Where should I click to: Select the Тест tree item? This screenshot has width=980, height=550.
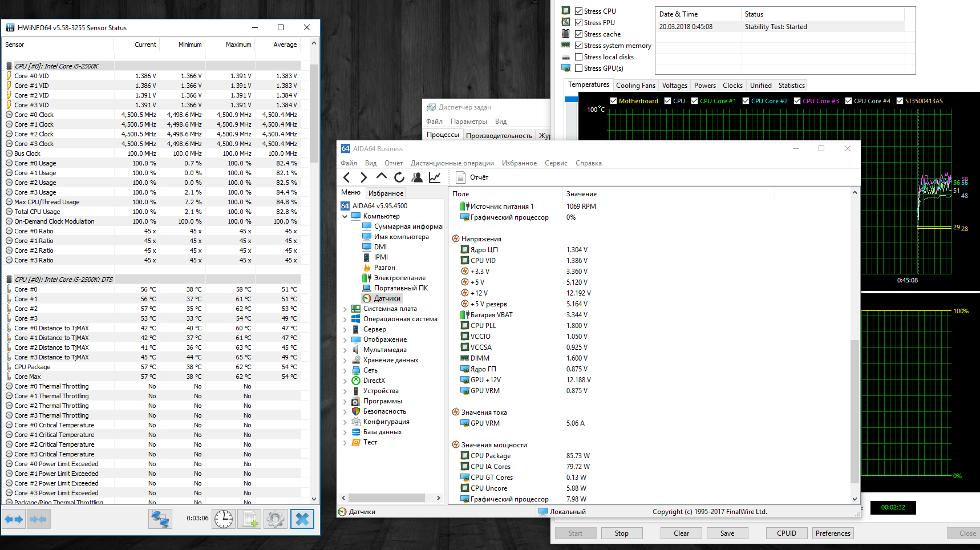click(x=365, y=442)
